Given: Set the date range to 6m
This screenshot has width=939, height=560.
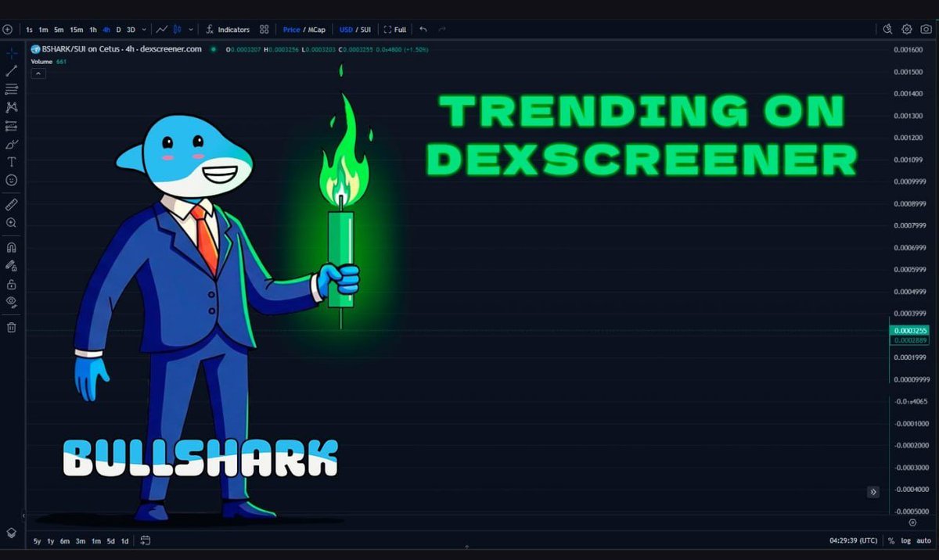Looking at the screenshot, I should point(65,541).
